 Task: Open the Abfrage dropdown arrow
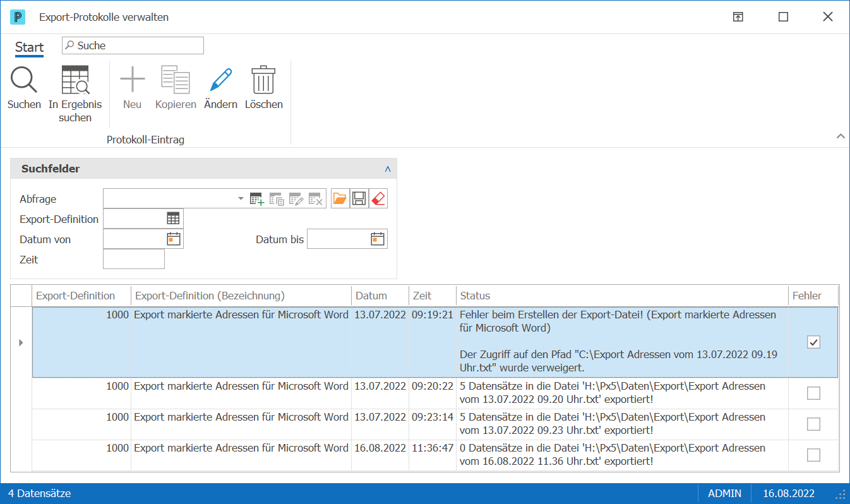point(240,199)
